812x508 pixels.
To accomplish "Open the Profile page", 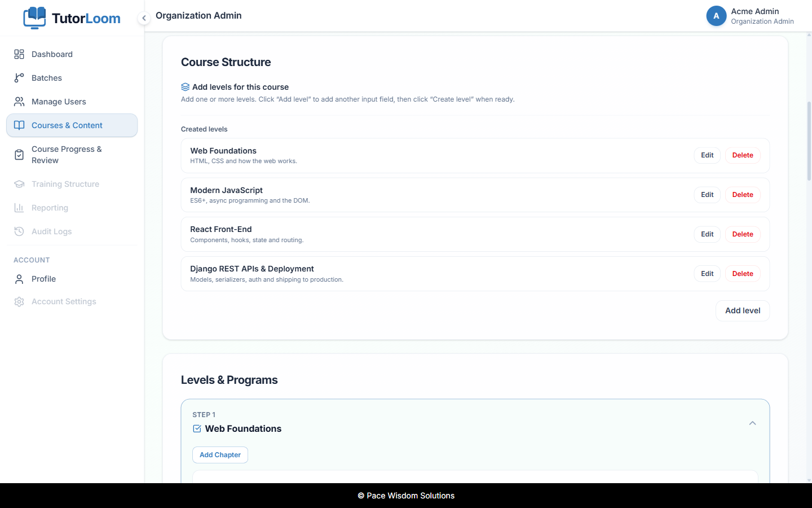I will 72,279.
